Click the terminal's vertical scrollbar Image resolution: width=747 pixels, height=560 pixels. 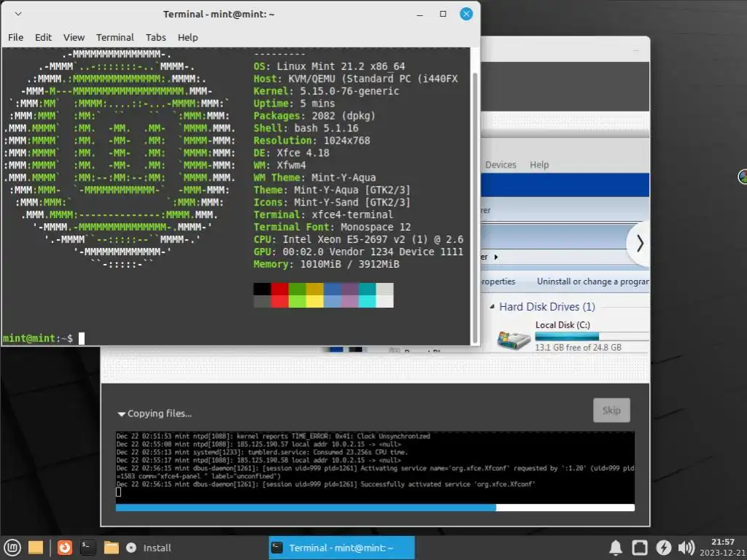pyautogui.click(x=474, y=208)
